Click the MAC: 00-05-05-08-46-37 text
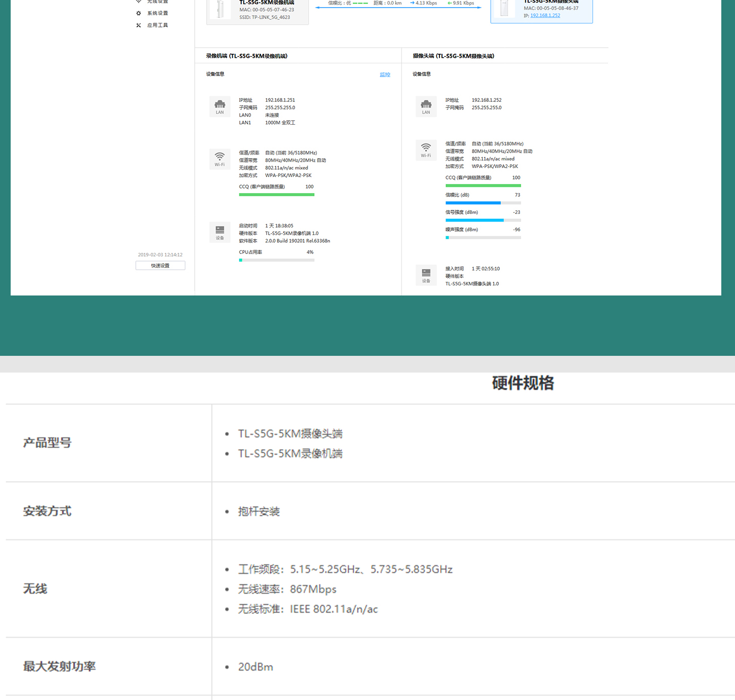Image resolution: width=735 pixels, height=700 pixels. click(551, 8)
